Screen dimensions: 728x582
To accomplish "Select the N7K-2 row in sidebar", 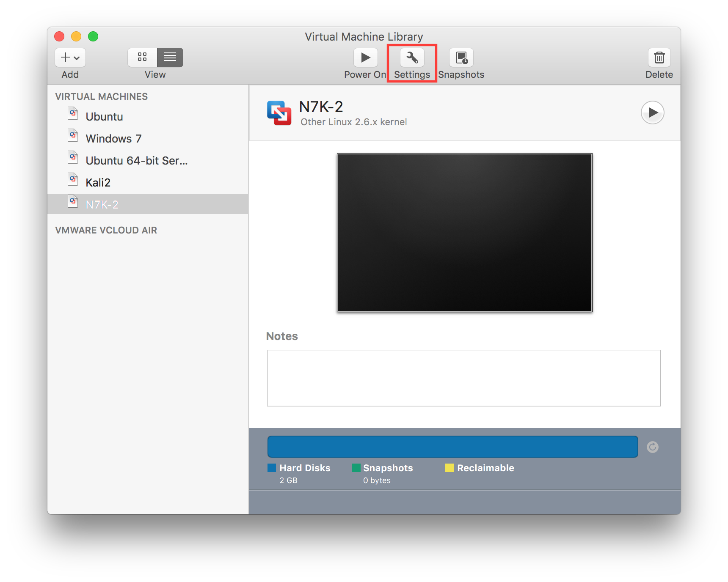I will tap(148, 204).
